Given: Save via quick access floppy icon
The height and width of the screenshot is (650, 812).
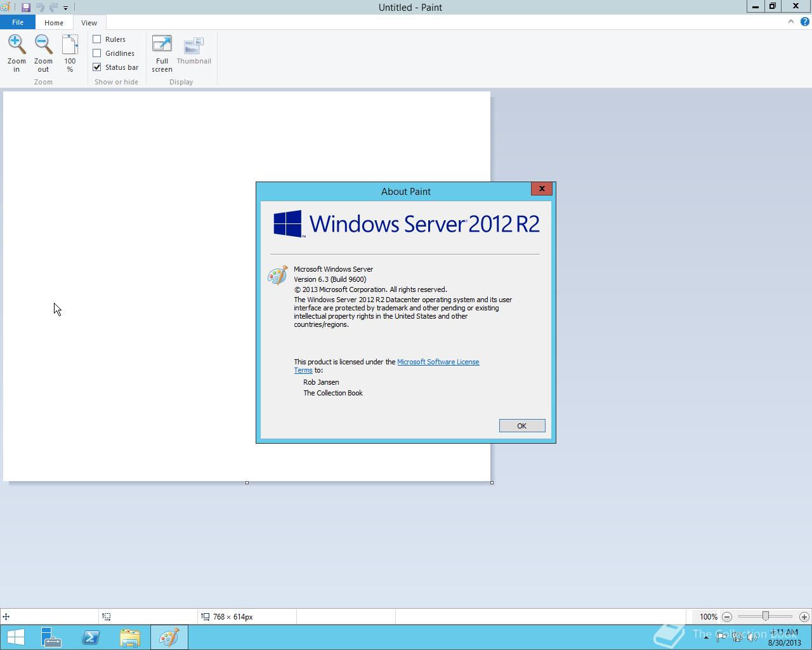Looking at the screenshot, I should [26, 8].
